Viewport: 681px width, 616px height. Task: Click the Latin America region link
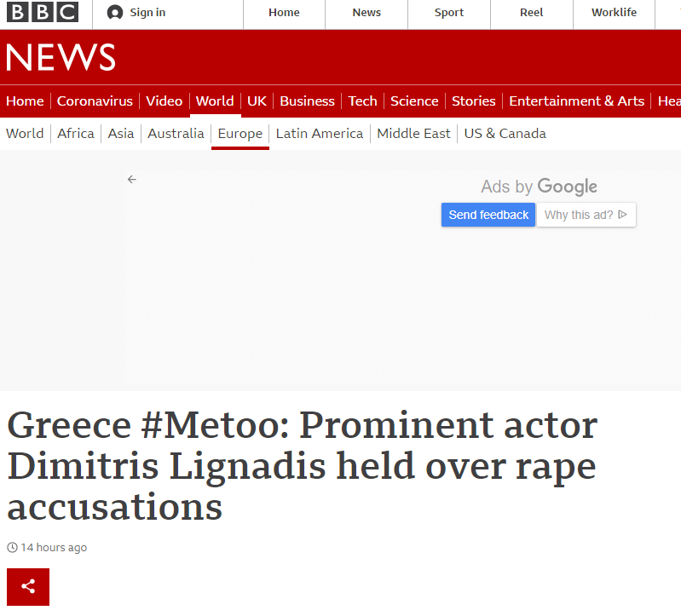(320, 133)
